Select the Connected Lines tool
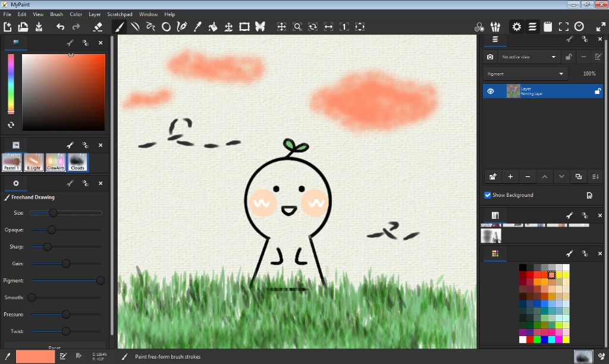Image resolution: width=609 pixels, height=364 pixels. 150,27
